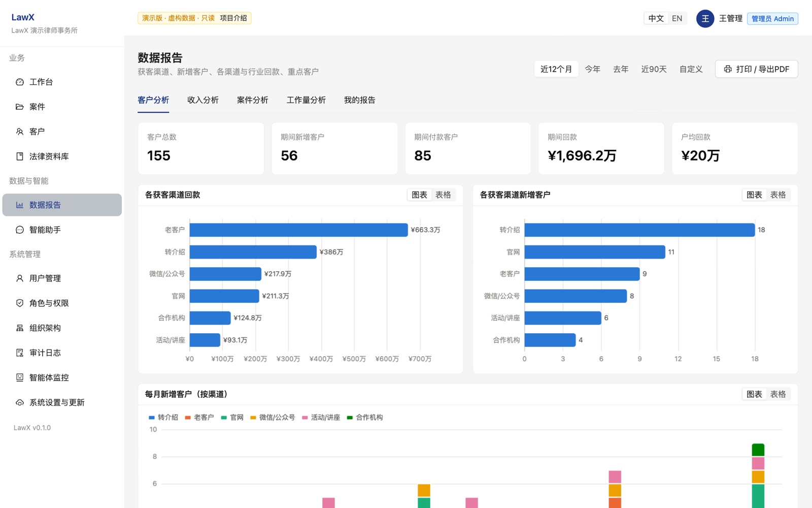Toggle 官网 legend entry

coord(232,418)
